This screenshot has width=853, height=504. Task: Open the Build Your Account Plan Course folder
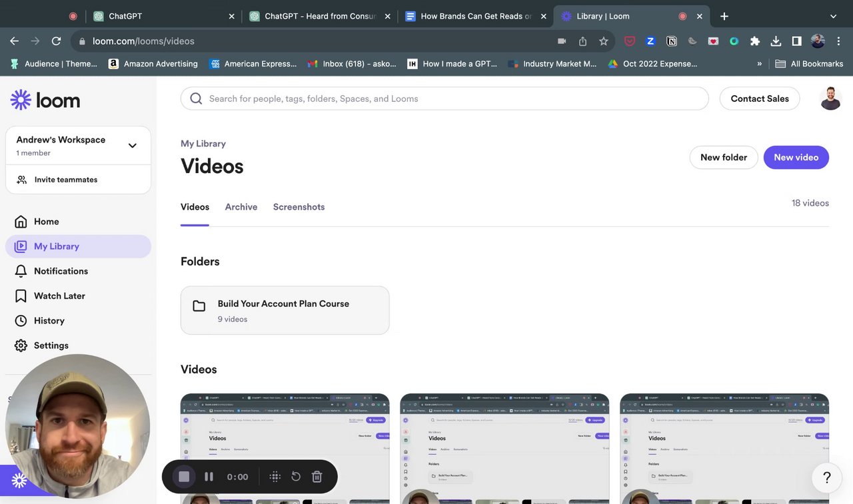click(285, 310)
